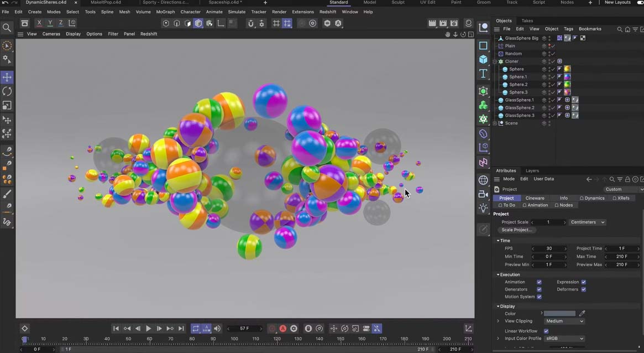Screen dimensions: 644x353
Task: Open the Centimeters units dropdown
Action: [587, 222]
